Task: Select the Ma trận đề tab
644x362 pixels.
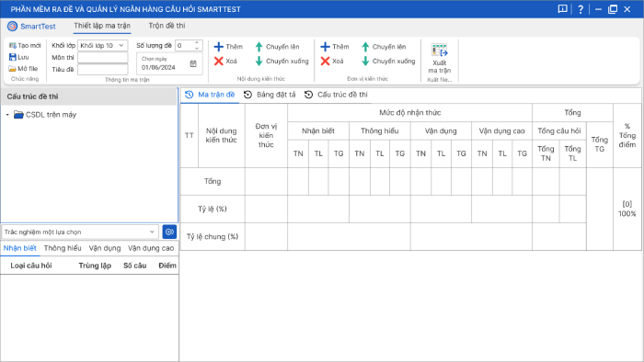Action: click(x=211, y=95)
